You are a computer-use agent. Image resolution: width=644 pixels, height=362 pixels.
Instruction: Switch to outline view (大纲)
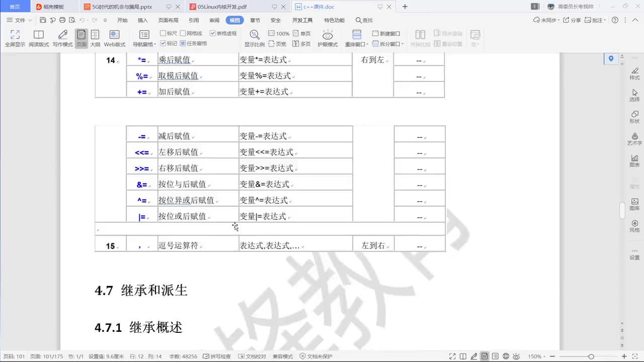click(95, 38)
